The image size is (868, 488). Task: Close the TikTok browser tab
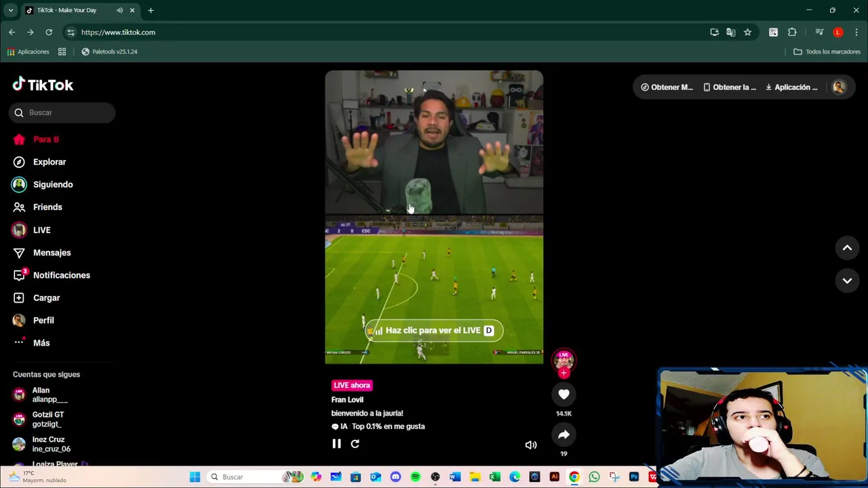132,10
